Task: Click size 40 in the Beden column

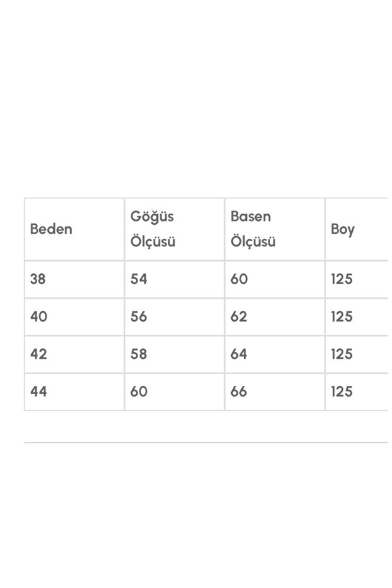Action: [39, 316]
